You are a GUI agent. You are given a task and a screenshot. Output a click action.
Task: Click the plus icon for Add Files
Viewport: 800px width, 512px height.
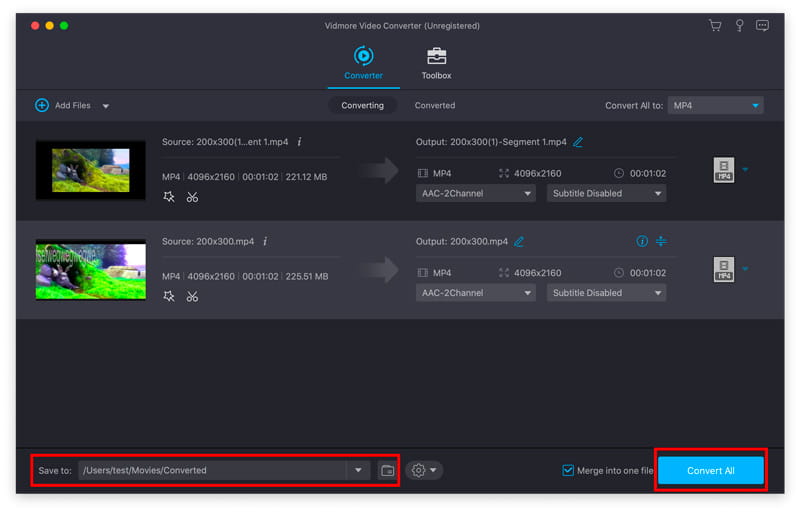coord(42,106)
